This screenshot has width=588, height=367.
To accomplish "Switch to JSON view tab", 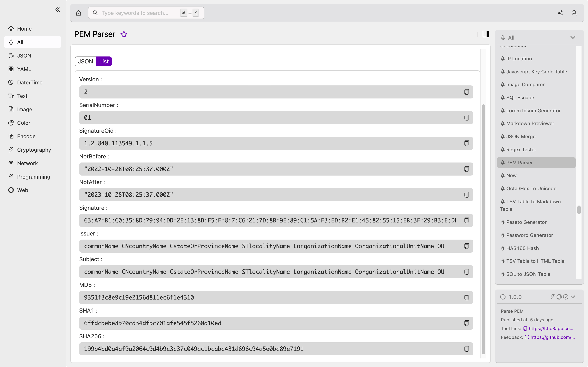I will [85, 61].
